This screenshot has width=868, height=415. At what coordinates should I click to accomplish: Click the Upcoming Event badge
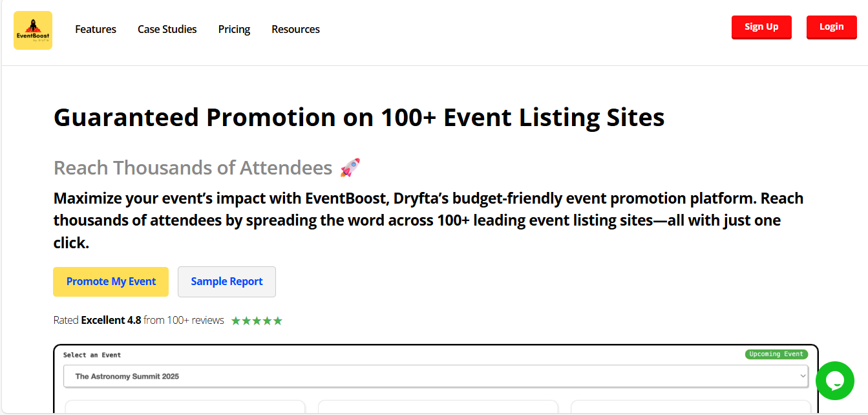(776, 354)
